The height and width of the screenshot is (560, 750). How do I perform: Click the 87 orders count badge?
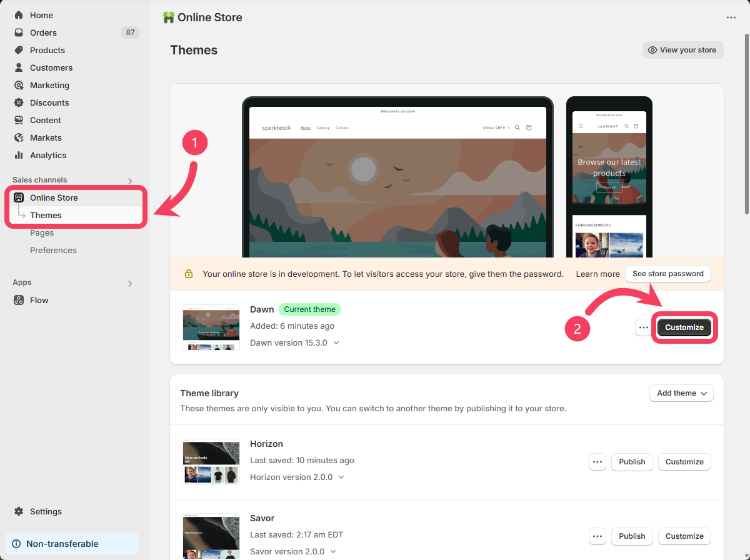coord(130,32)
